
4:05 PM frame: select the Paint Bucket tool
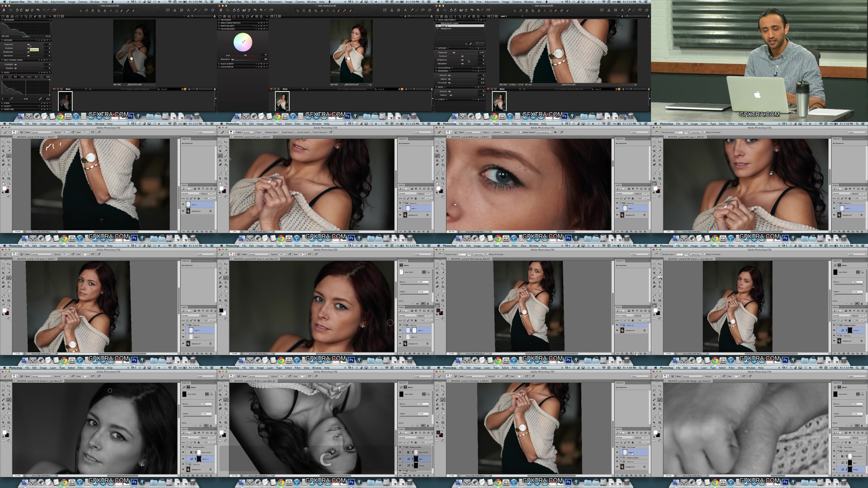point(226,409)
